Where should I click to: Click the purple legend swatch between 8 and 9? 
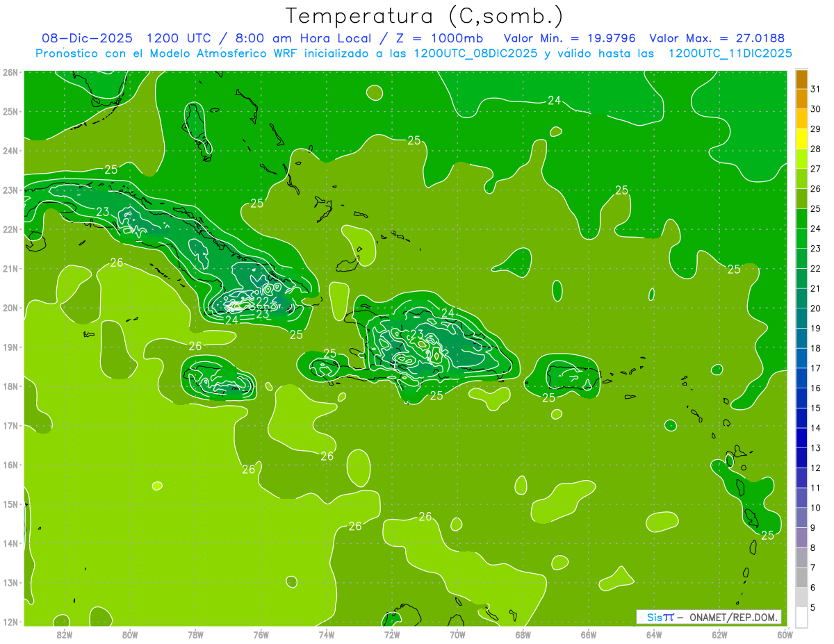pos(801,538)
